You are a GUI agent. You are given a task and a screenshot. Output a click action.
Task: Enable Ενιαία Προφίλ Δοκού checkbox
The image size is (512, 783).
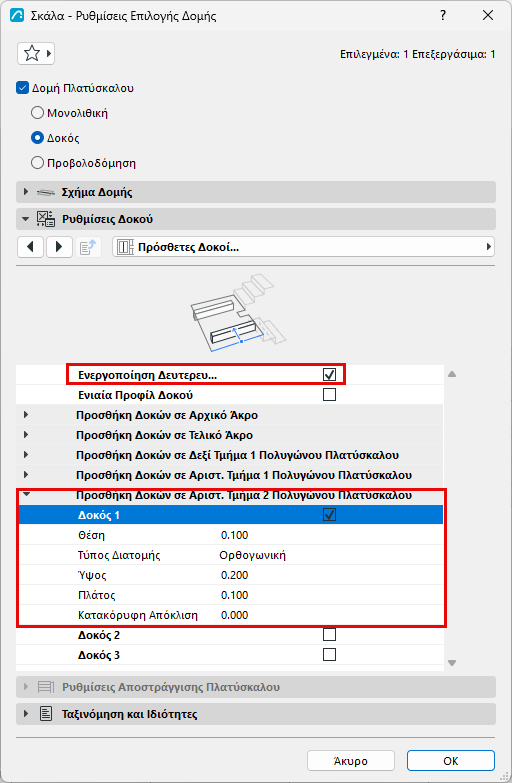(x=329, y=394)
